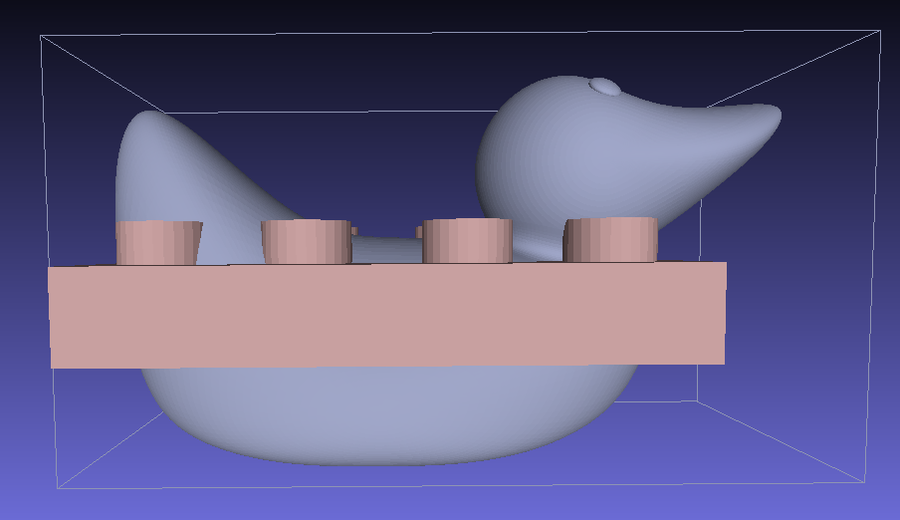Select the rightmost pink stud
Image resolution: width=900 pixels, height=520 pixels.
point(611,240)
